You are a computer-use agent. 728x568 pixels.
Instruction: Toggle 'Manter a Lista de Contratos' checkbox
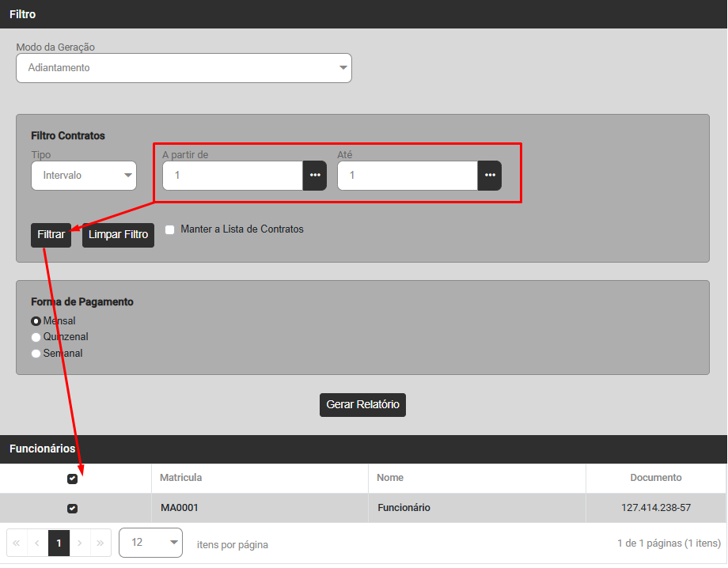tap(169, 229)
